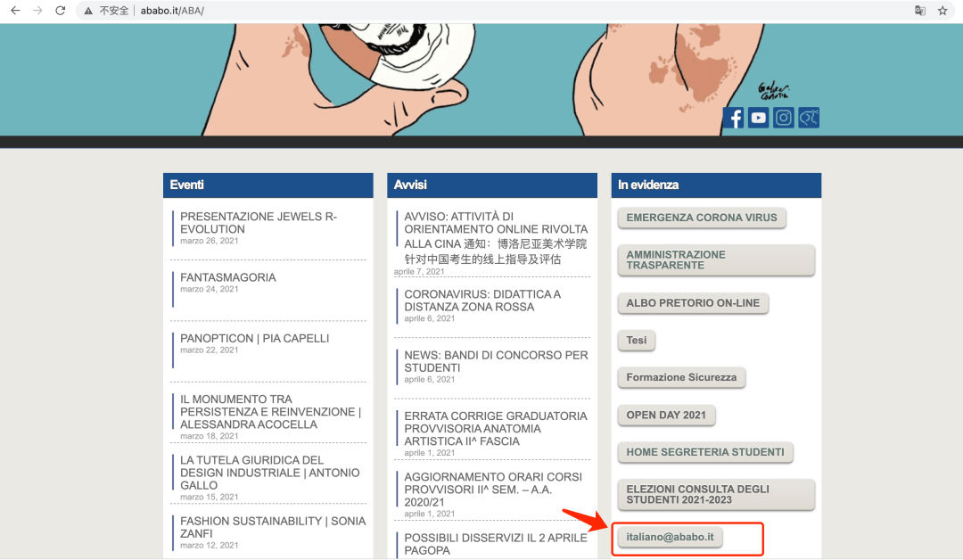
Task: Reload the page with the refresh icon
Action: pyautogui.click(x=61, y=11)
